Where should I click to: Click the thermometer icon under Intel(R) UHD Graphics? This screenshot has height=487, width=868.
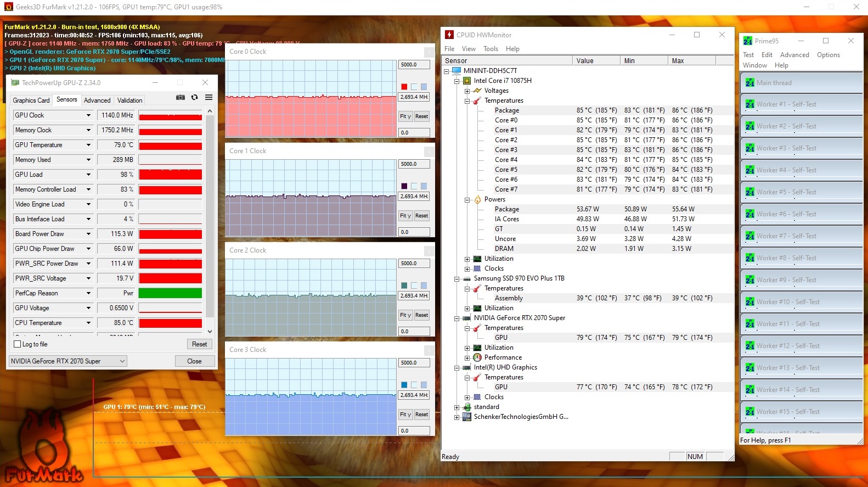coord(477,377)
